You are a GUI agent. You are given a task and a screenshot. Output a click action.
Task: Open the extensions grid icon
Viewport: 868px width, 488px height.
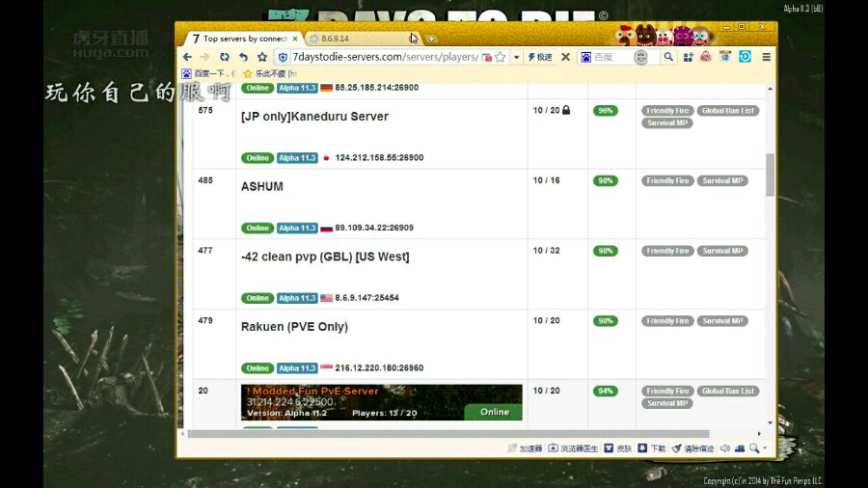tap(688, 57)
